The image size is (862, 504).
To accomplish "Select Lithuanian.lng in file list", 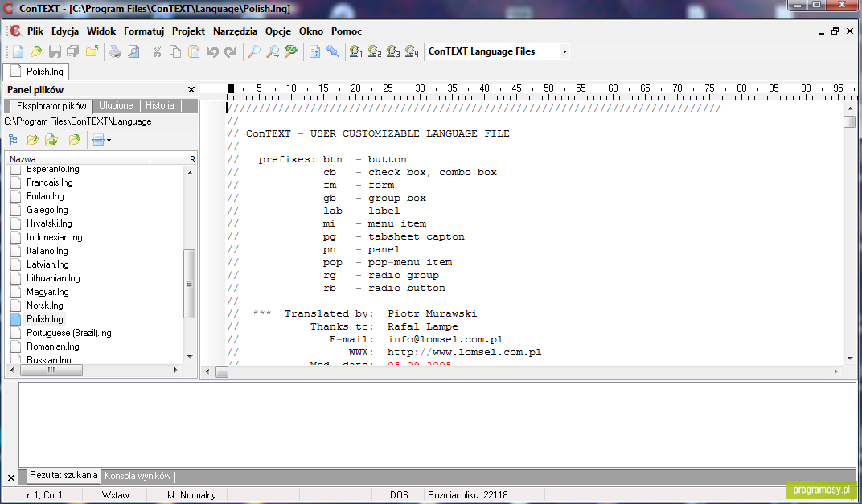I will click(x=53, y=279).
